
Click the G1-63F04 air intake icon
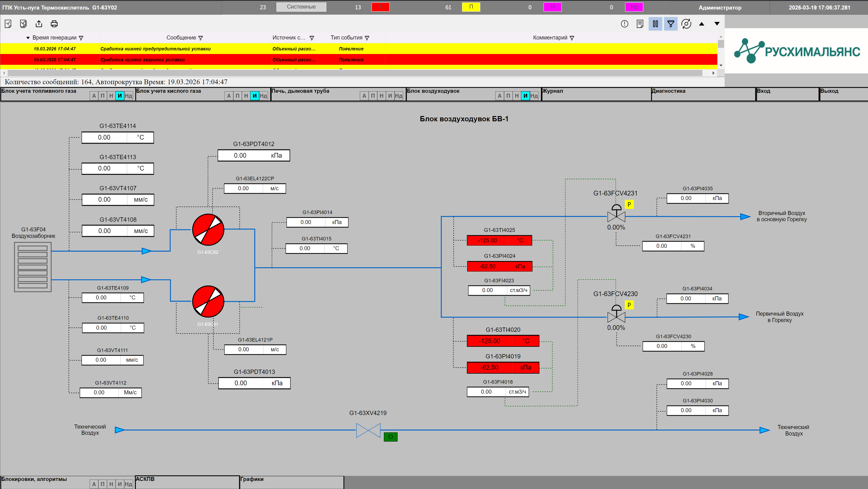coord(33,267)
